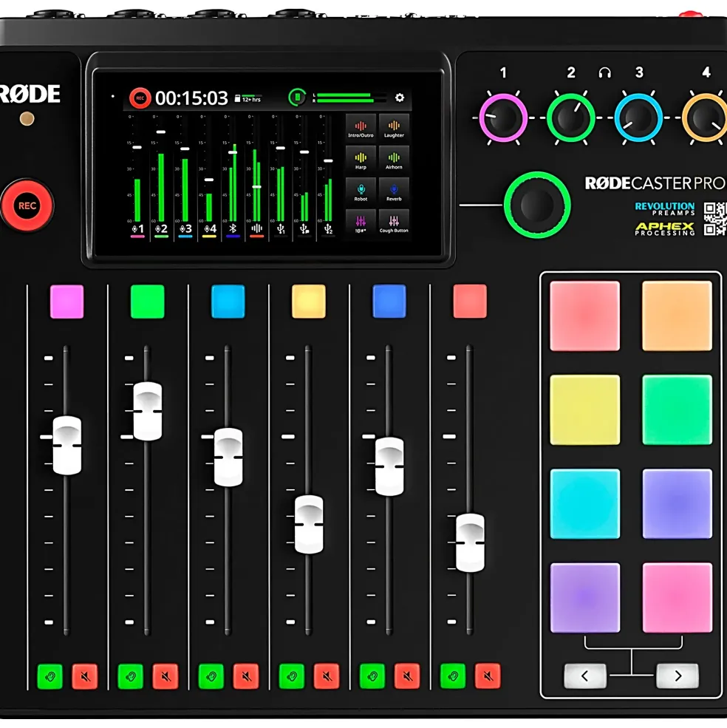Tap the right arrow sound bank button
Viewport: 727px width, 728px height.
point(677,676)
